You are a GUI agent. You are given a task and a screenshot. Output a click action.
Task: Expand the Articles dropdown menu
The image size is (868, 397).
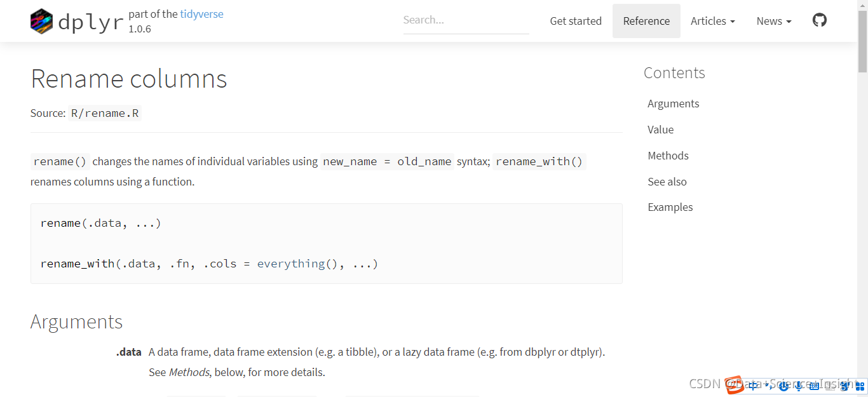click(x=712, y=21)
